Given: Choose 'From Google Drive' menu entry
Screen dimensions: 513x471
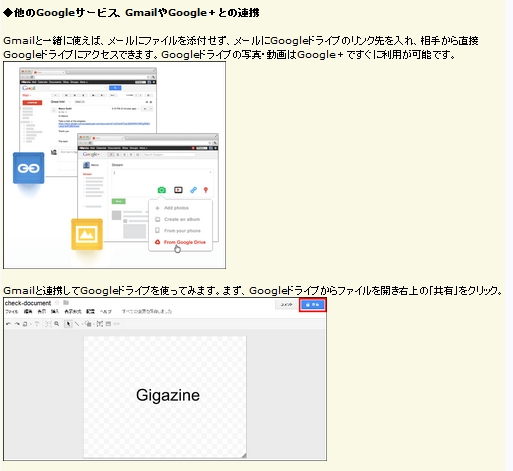Looking at the screenshot, I should click(x=185, y=242).
